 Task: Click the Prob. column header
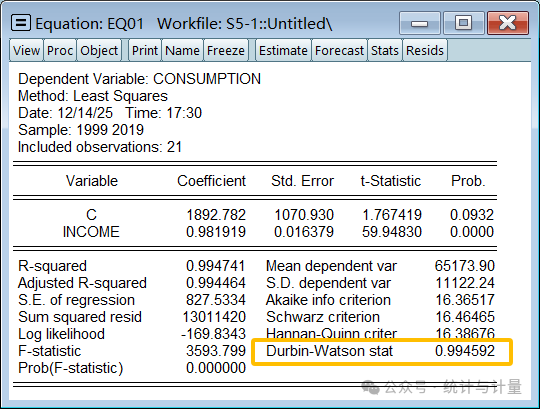coord(468,181)
